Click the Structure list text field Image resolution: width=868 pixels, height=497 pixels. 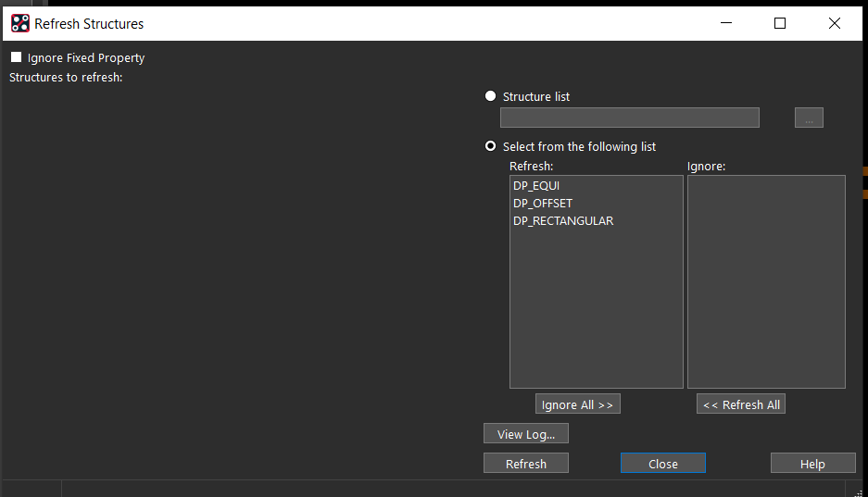point(629,118)
